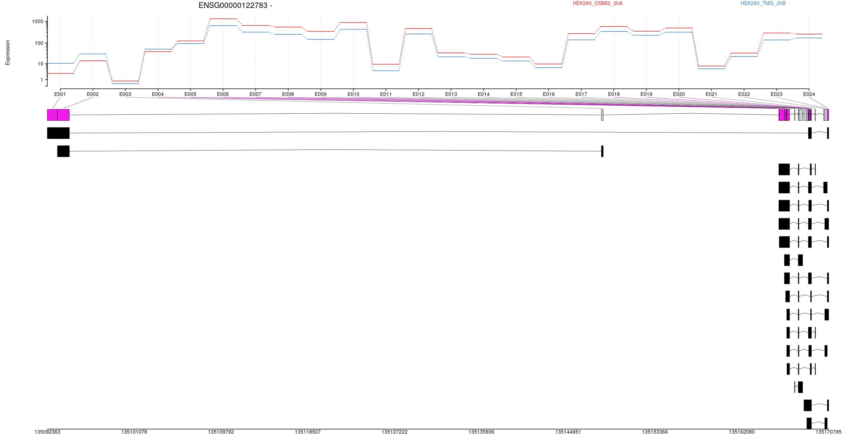Image resolution: width=868 pixels, height=438 pixels.
Task: Click genomic coordinate 135144651
Action: tap(568, 432)
